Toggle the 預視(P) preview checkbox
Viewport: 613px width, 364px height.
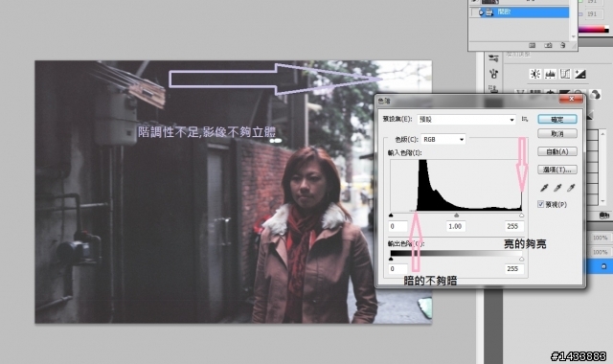[x=540, y=204]
